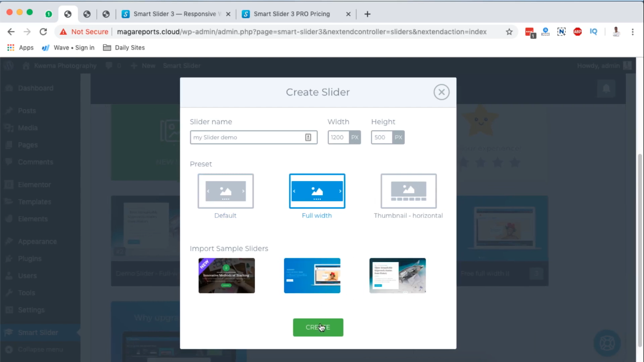Bookmark this page with the star icon

(x=509, y=32)
